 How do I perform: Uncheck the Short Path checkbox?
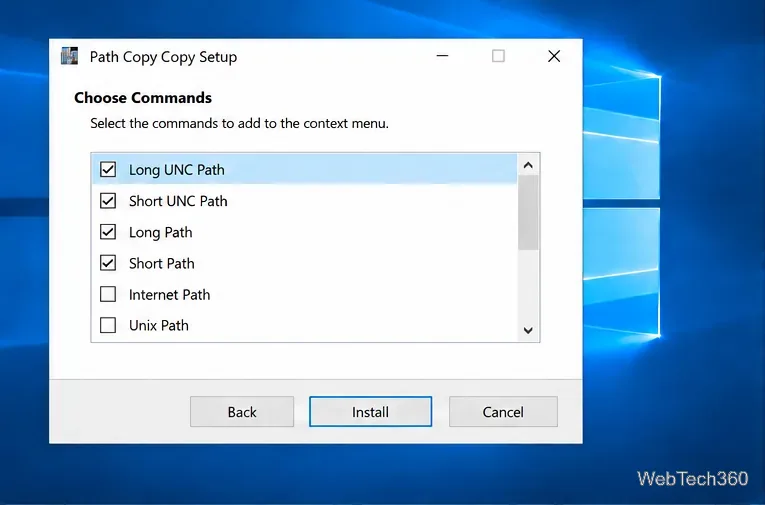[108, 263]
